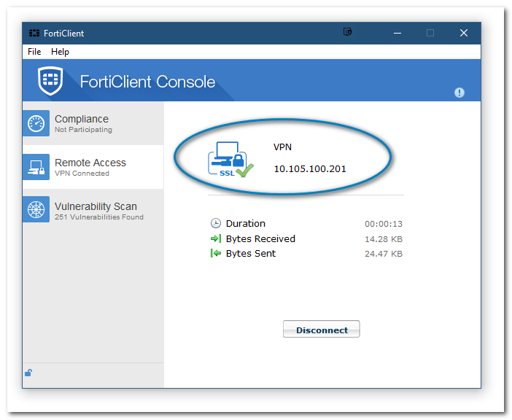
Task: Open the File menu
Action: [x=34, y=52]
